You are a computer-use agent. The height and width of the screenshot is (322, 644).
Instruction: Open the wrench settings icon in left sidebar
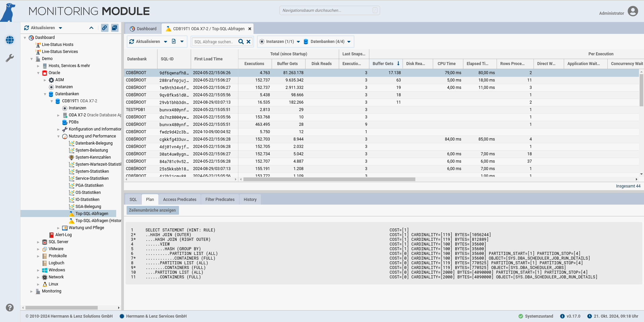(x=10, y=58)
